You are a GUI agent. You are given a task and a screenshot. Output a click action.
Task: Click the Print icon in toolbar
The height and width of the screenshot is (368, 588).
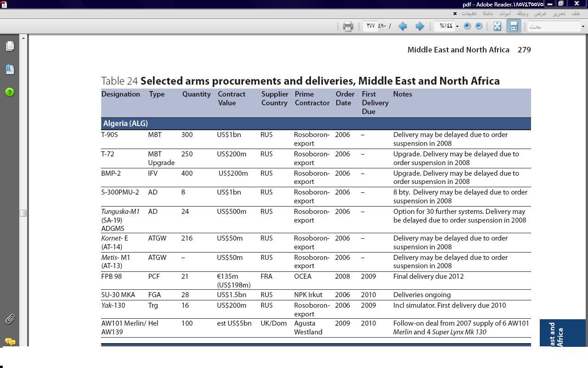coord(348,26)
